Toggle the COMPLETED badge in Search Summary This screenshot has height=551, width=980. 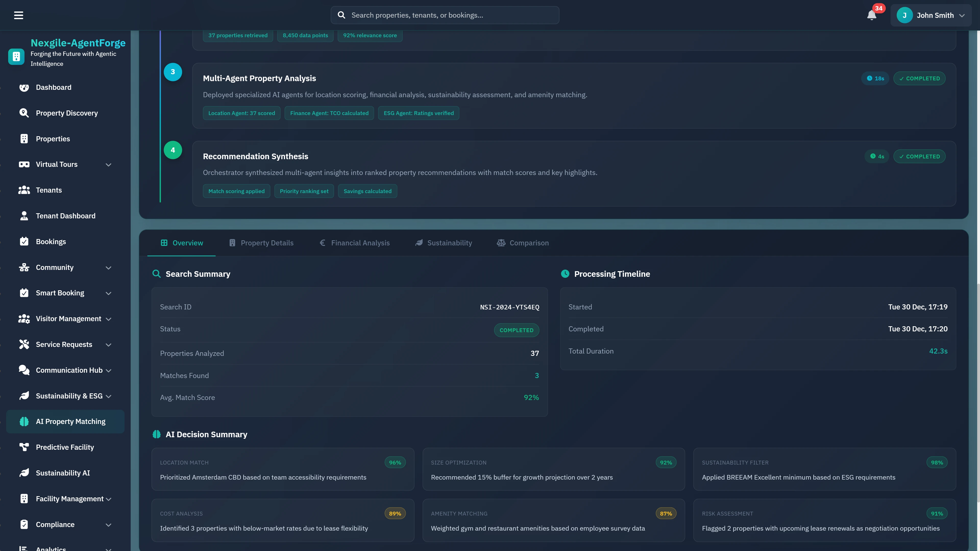click(x=516, y=330)
